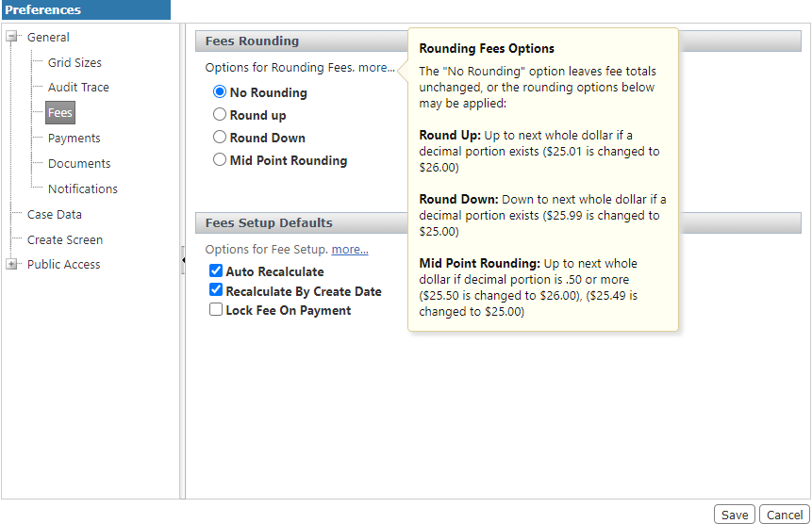Expand the Public Access tree node
Screen dimensions: 812x524
point(12,265)
